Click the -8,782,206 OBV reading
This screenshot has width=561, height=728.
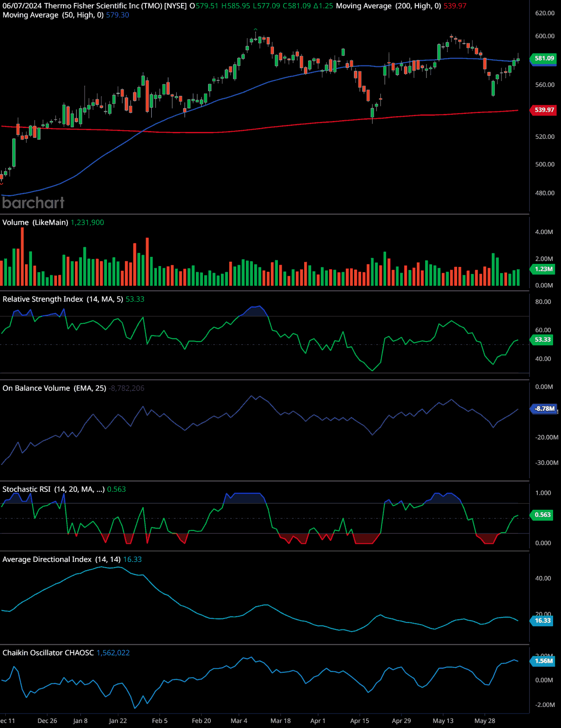127,388
